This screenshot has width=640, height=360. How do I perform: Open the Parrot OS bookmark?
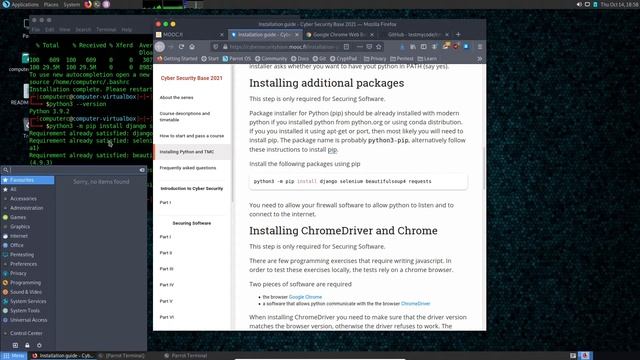tap(237, 59)
